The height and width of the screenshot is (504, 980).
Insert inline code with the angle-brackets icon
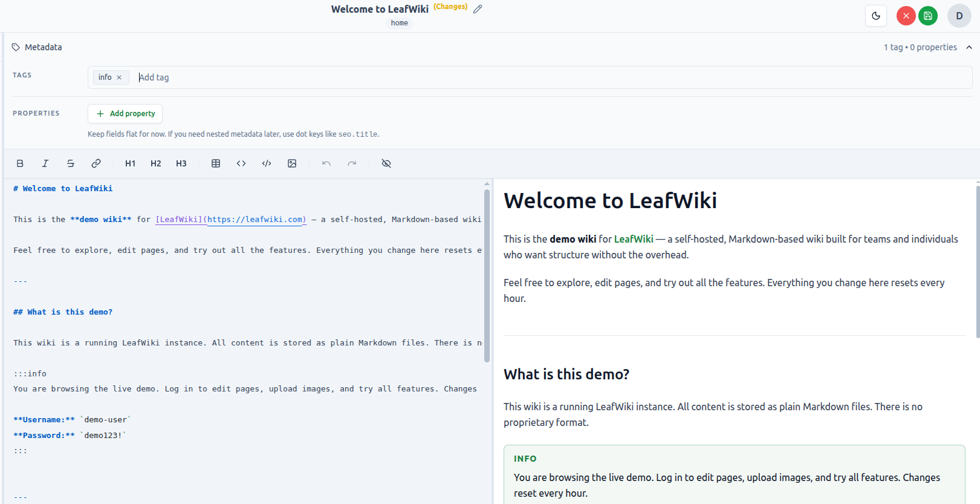coord(241,163)
